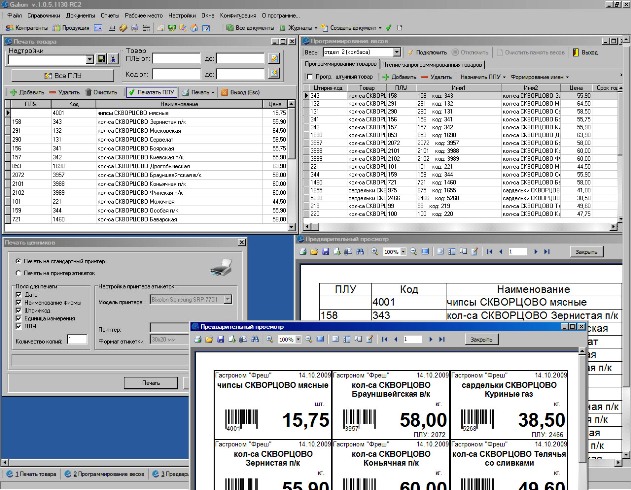This screenshot has width=631, height=490.
Task: Click the Количество копий input field
Action: pos(77,340)
